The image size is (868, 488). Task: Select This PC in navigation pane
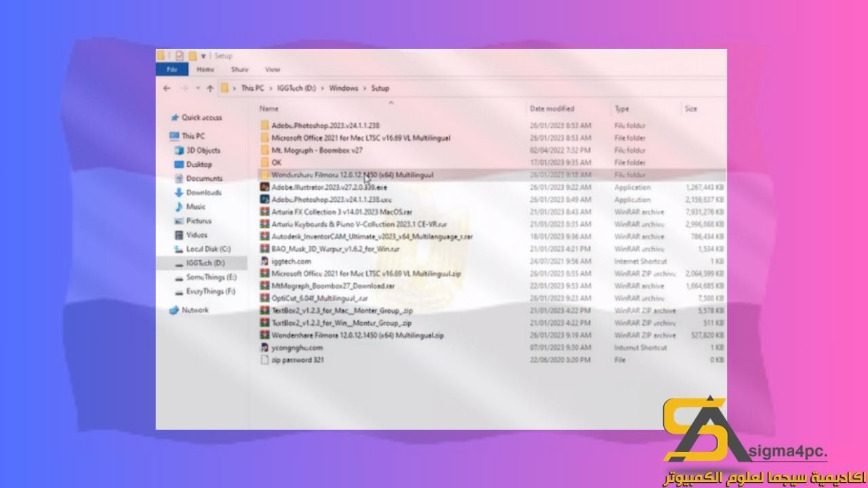(x=193, y=136)
